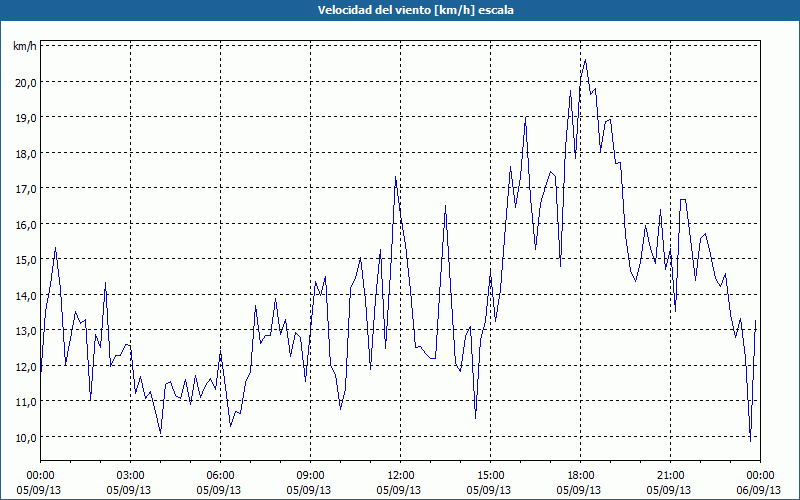The image size is (800, 500).
Task: Click the 18,0 y-axis value
Action: [26, 154]
